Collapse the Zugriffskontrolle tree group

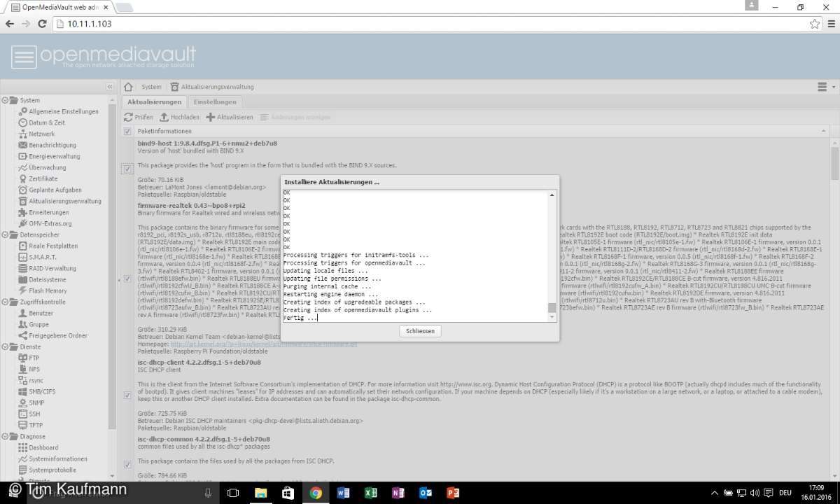point(5,302)
